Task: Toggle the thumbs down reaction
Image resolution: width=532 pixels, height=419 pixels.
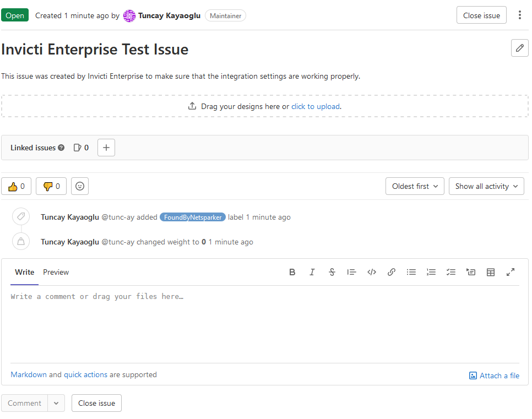Action: [x=51, y=186]
